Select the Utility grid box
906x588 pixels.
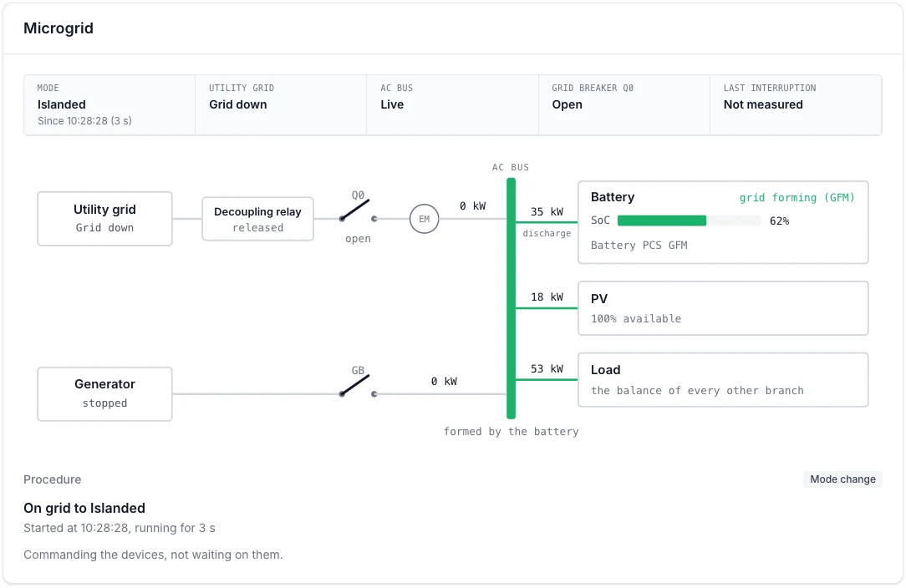pos(104,219)
